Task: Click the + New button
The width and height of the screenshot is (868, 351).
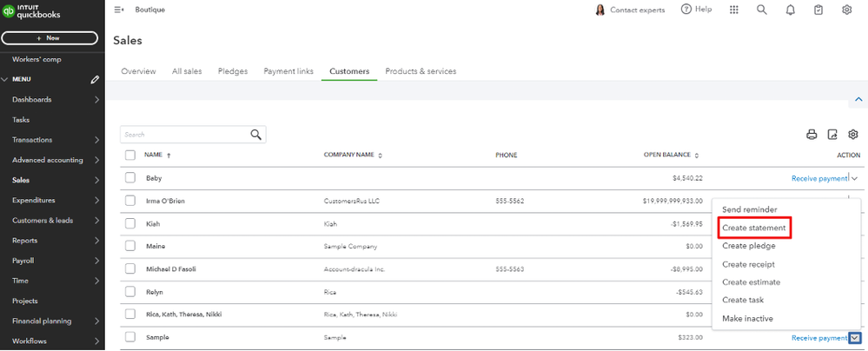Action: pyautogui.click(x=50, y=38)
